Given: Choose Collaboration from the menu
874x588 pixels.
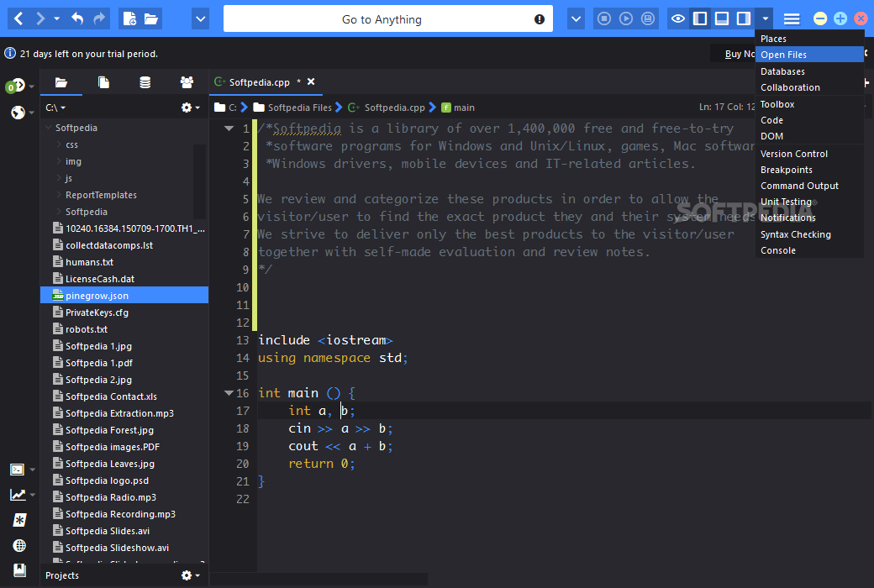Looking at the screenshot, I should (x=809, y=87).
